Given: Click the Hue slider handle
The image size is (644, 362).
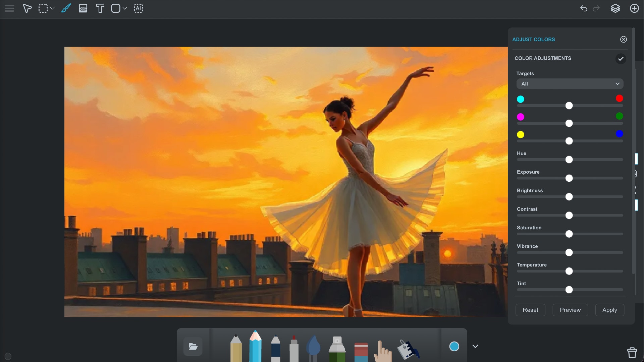Looking at the screenshot, I should (x=569, y=160).
